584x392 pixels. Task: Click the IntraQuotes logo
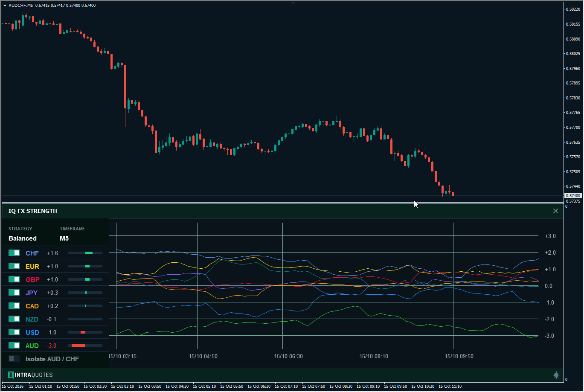pos(30,375)
